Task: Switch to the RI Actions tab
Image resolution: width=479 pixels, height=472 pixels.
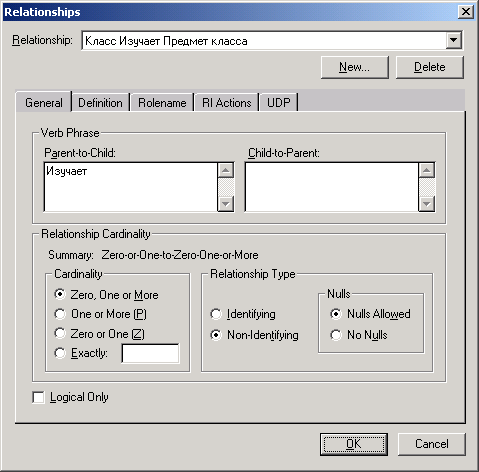Action: click(x=227, y=102)
